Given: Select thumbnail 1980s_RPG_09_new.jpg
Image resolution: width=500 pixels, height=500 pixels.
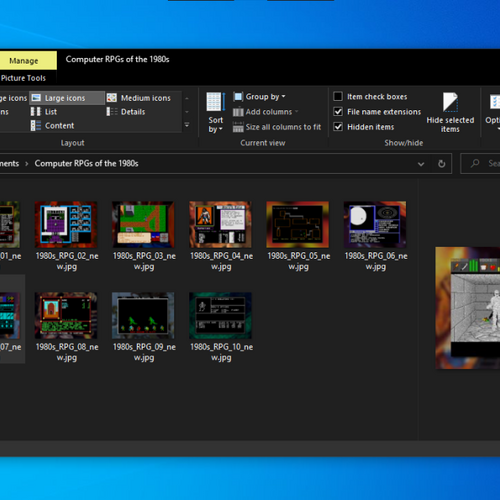Looking at the screenshot, I should point(143,316).
